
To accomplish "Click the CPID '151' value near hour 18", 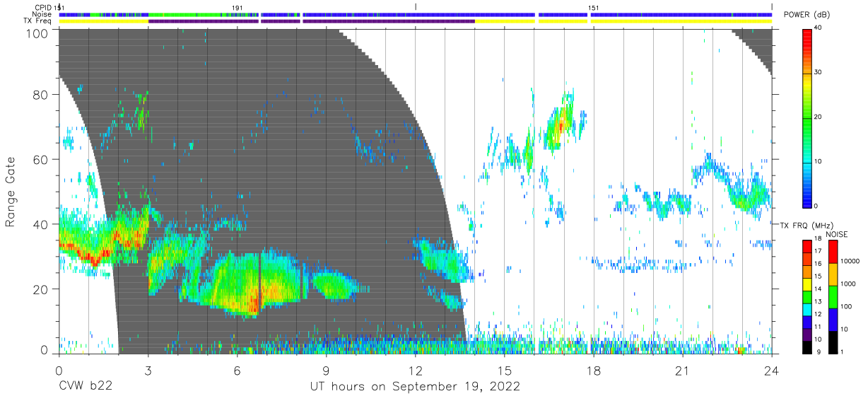I will (594, 7).
